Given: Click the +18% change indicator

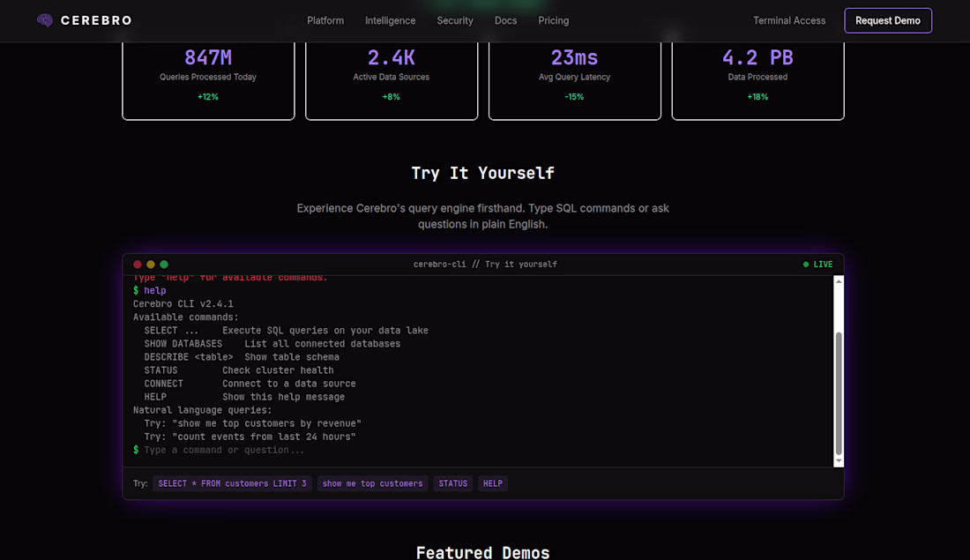Looking at the screenshot, I should (x=757, y=97).
